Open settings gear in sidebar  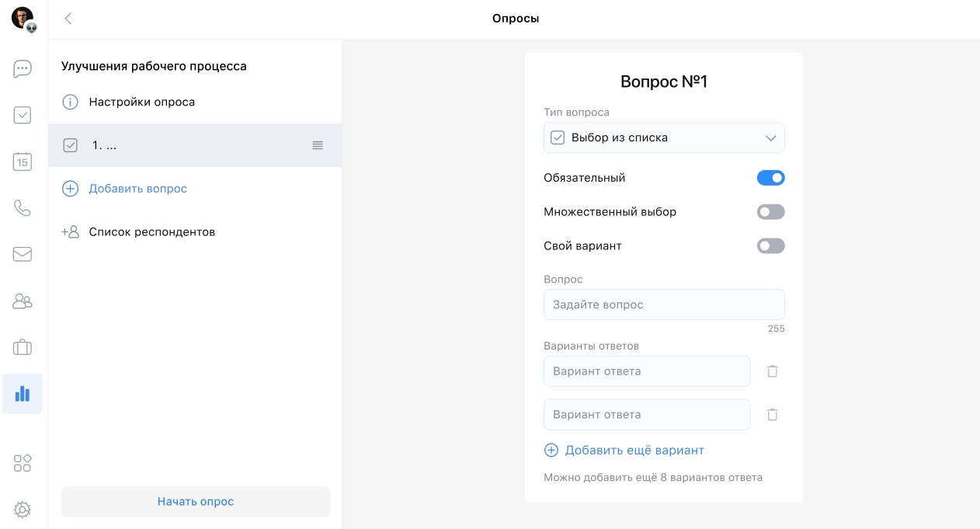23,510
